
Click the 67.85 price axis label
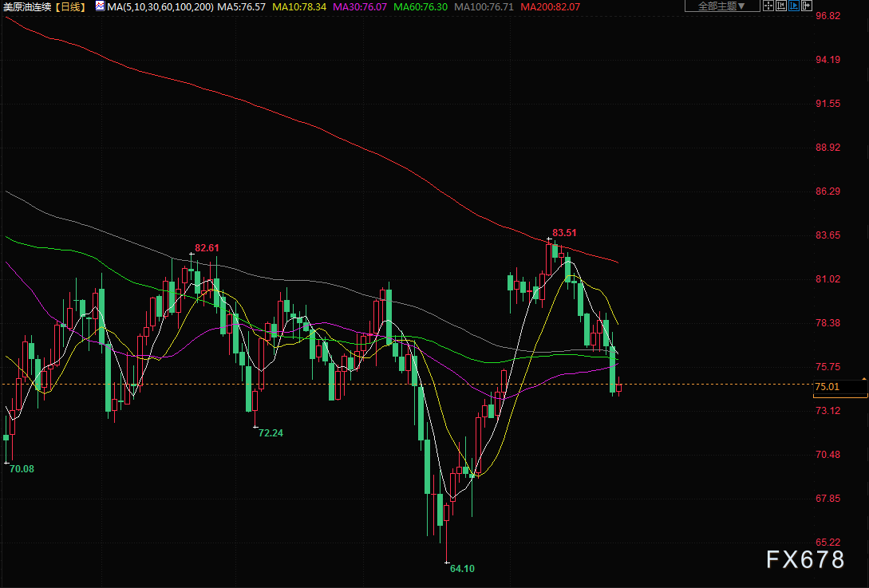click(828, 498)
